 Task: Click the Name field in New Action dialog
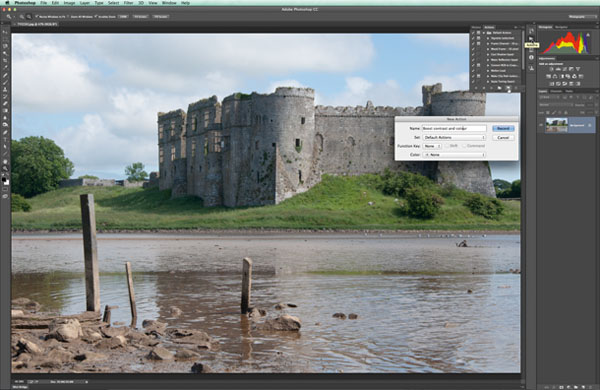(454, 128)
